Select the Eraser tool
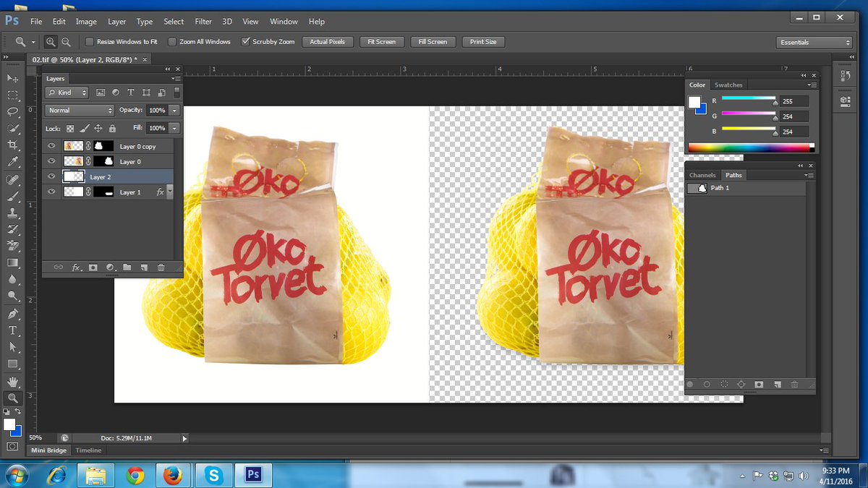 point(12,246)
